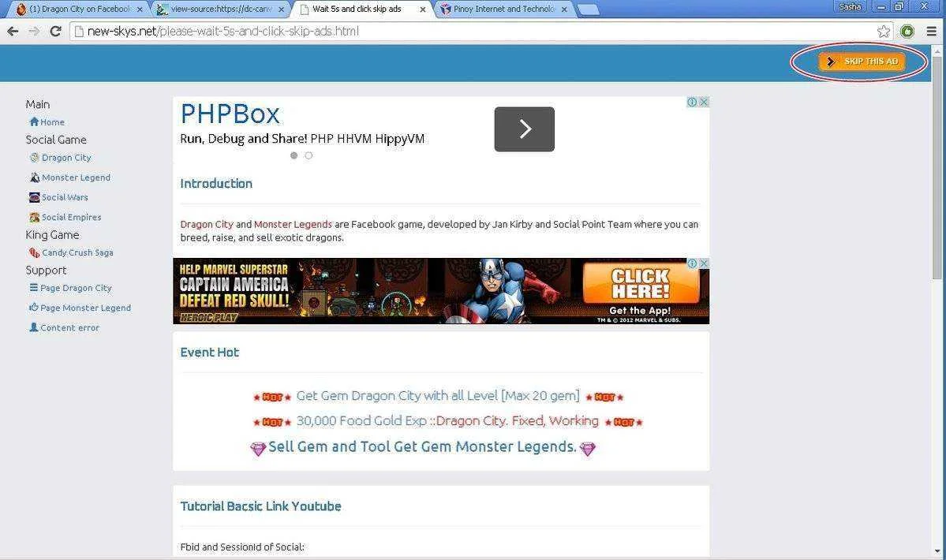Click the PHPBox ad title
946x560 pixels.
(x=230, y=114)
